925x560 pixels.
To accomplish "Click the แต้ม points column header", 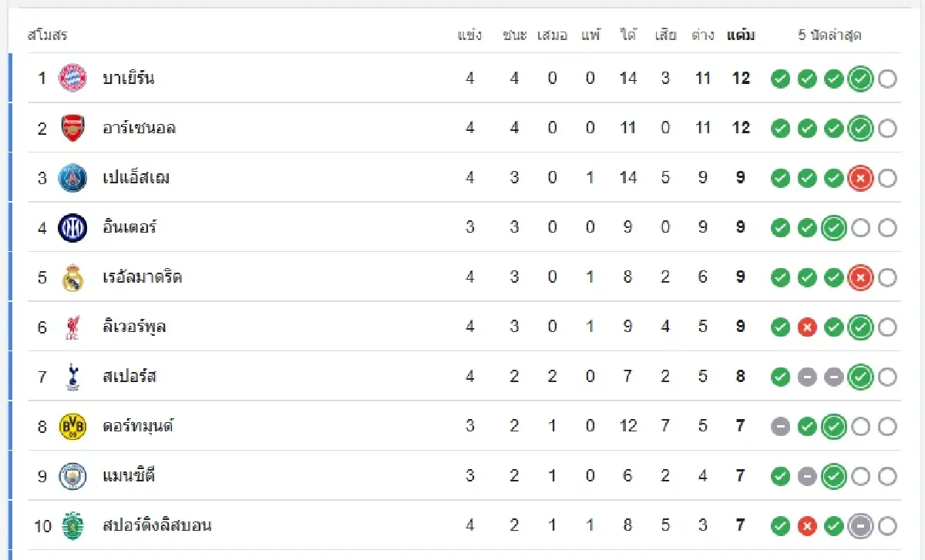I will [x=740, y=35].
